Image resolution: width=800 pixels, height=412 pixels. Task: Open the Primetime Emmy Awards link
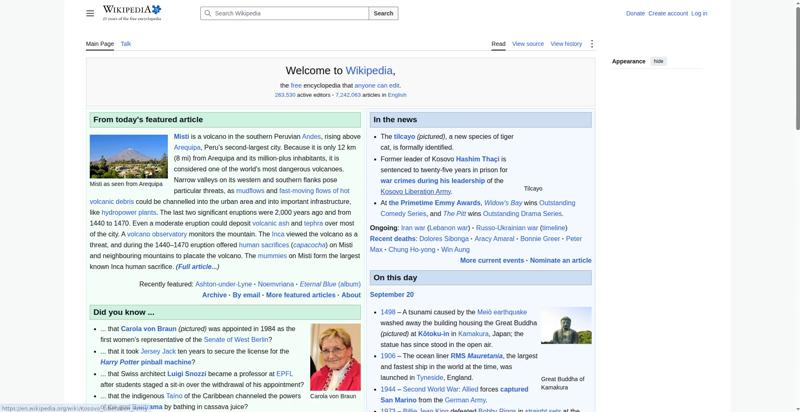435,202
